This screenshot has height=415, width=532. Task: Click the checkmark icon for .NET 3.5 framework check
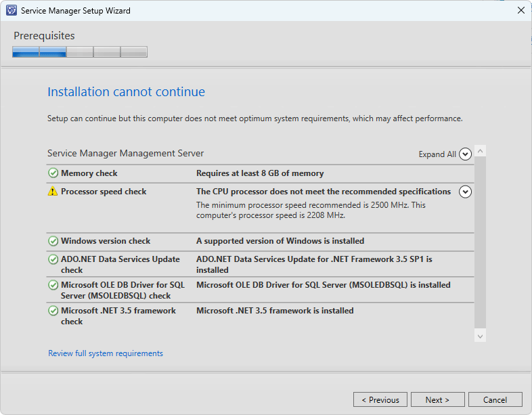click(53, 311)
